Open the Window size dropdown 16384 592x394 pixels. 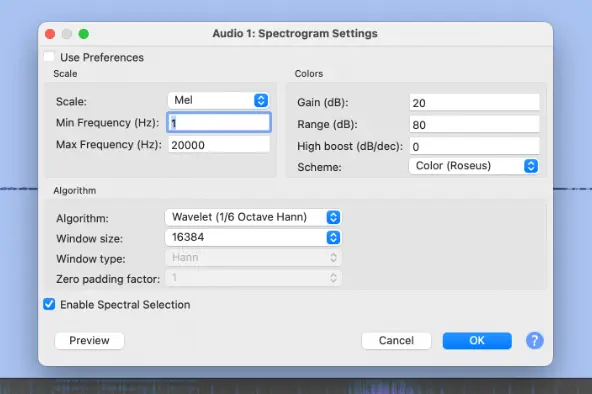point(253,237)
